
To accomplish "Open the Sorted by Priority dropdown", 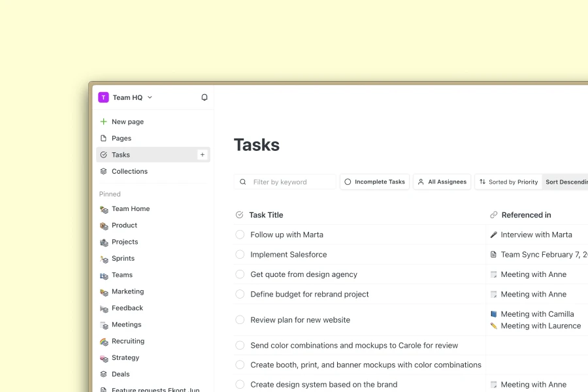I will [508, 182].
